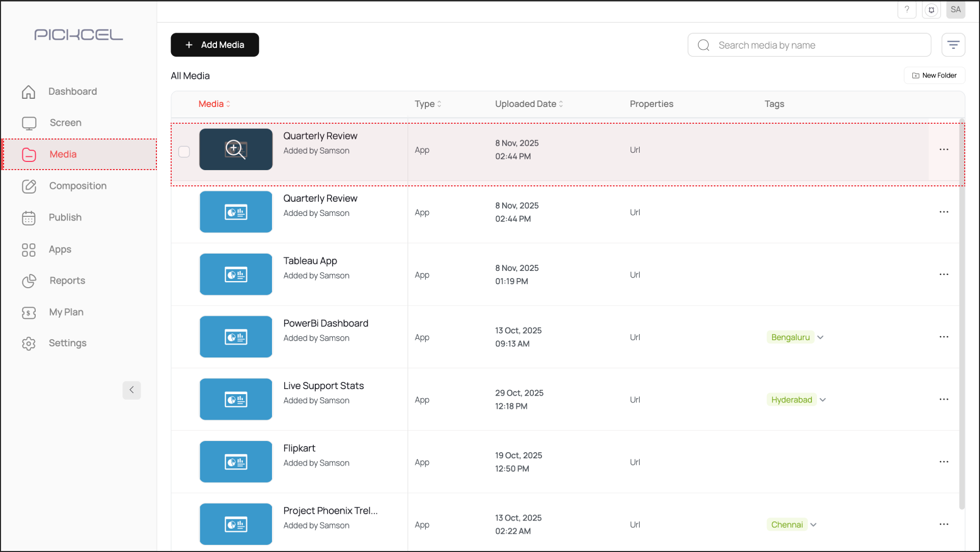
Task: Expand the Bengaluru tag dropdown
Action: click(820, 337)
